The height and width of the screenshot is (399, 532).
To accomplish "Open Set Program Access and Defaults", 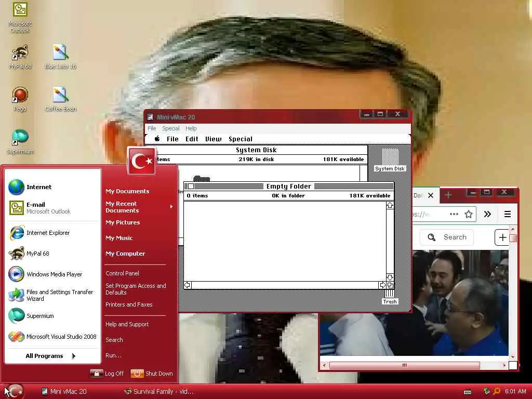I will pos(136,289).
